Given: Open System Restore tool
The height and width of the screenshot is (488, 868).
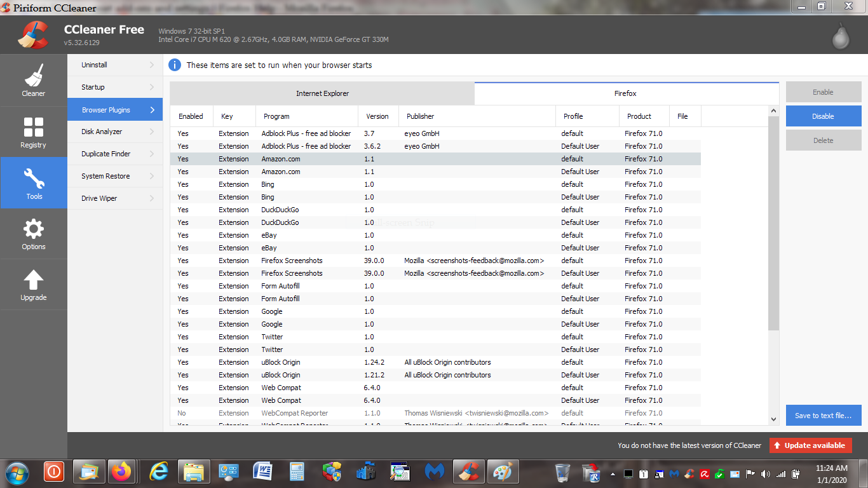Looking at the screenshot, I should click(x=115, y=176).
